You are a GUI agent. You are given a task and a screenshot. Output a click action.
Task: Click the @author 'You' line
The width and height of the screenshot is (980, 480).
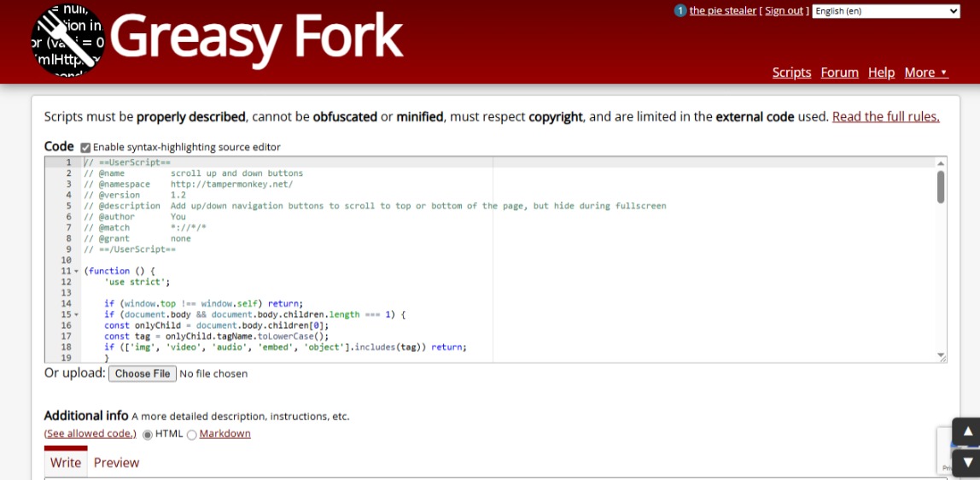[134, 217]
